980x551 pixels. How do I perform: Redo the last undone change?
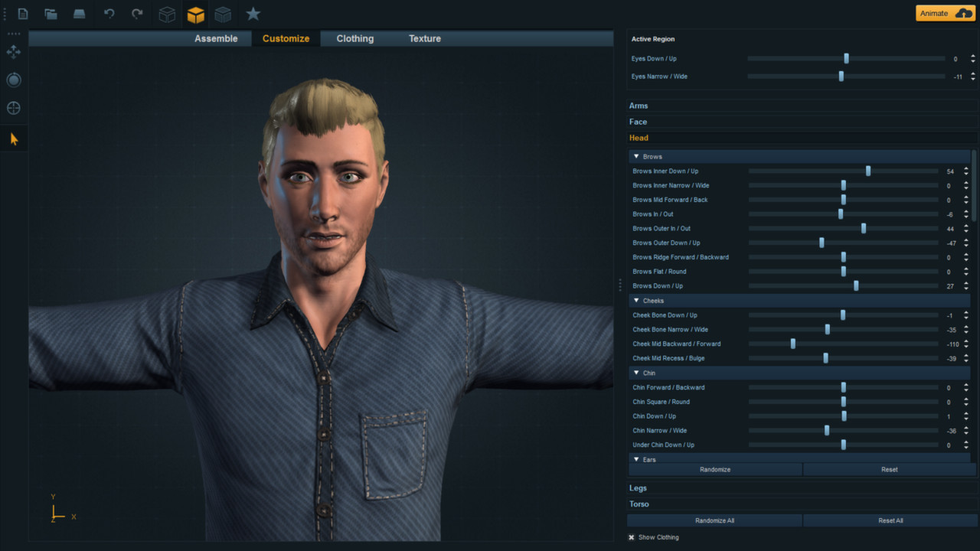pos(136,14)
